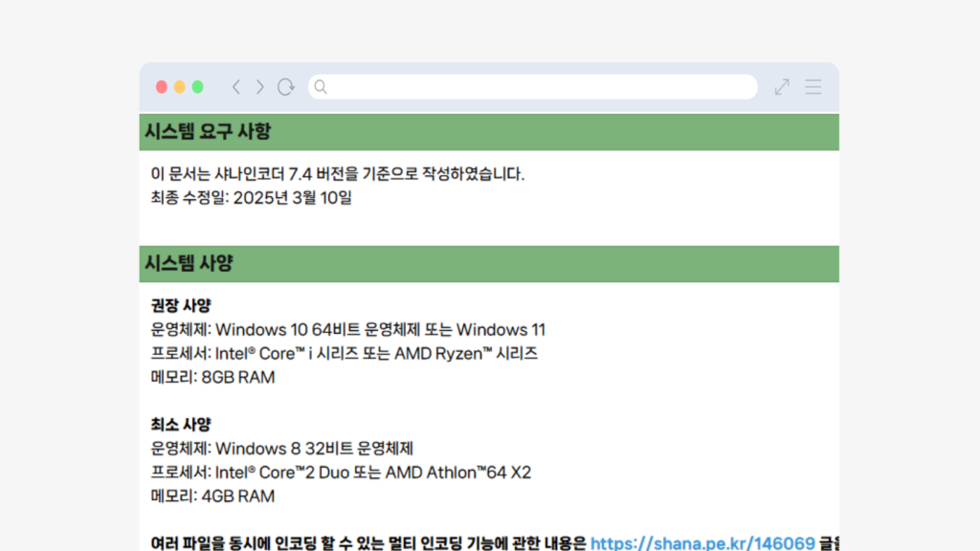Click the 최종 수정일 2025년 3월 10일 line
The width and height of the screenshot is (980, 551).
coord(252,199)
